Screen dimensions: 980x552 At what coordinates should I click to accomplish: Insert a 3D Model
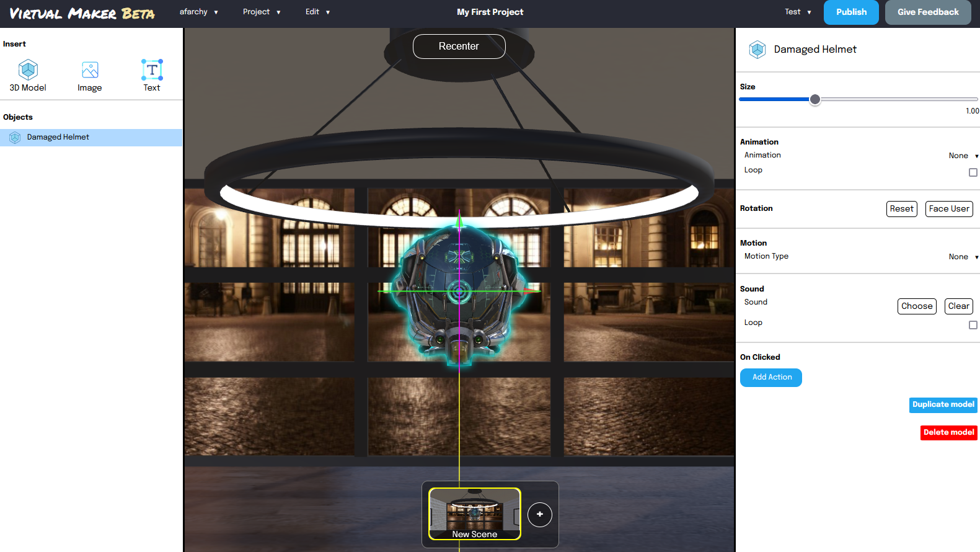tap(28, 76)
